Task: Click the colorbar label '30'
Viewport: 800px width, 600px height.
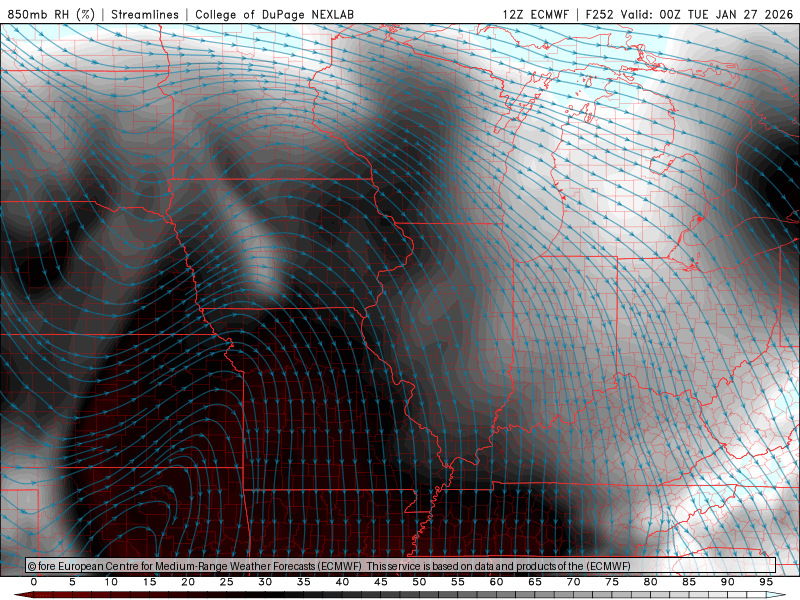Action: pos(265,582)
